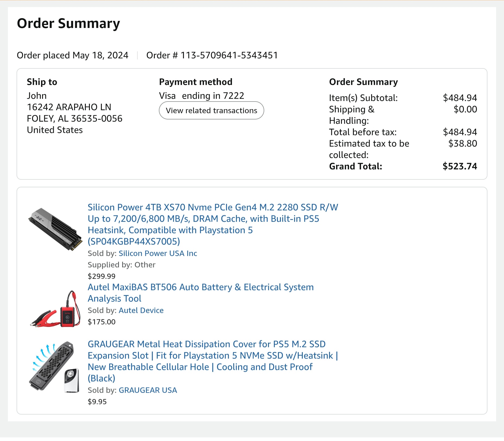This screenshot has height=441, width=504.
Task: Click the $175.00 price under Autel tool
Action: click(101, 322)
